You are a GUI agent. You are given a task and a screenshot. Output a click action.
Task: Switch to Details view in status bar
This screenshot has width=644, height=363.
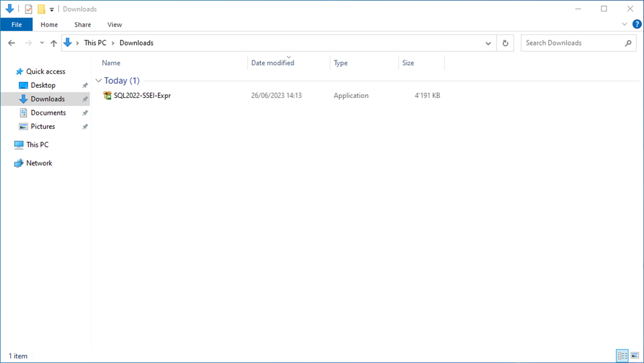(623, 356)
